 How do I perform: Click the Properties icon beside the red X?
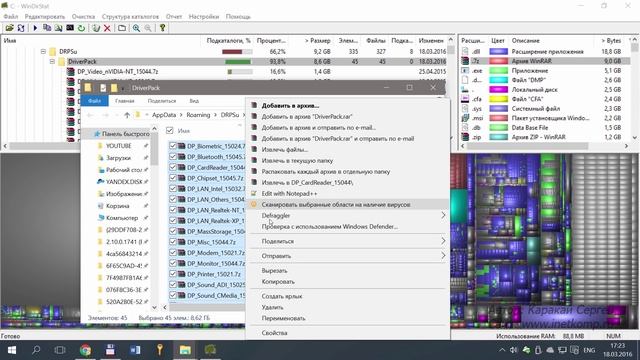[x=122, y=28]
